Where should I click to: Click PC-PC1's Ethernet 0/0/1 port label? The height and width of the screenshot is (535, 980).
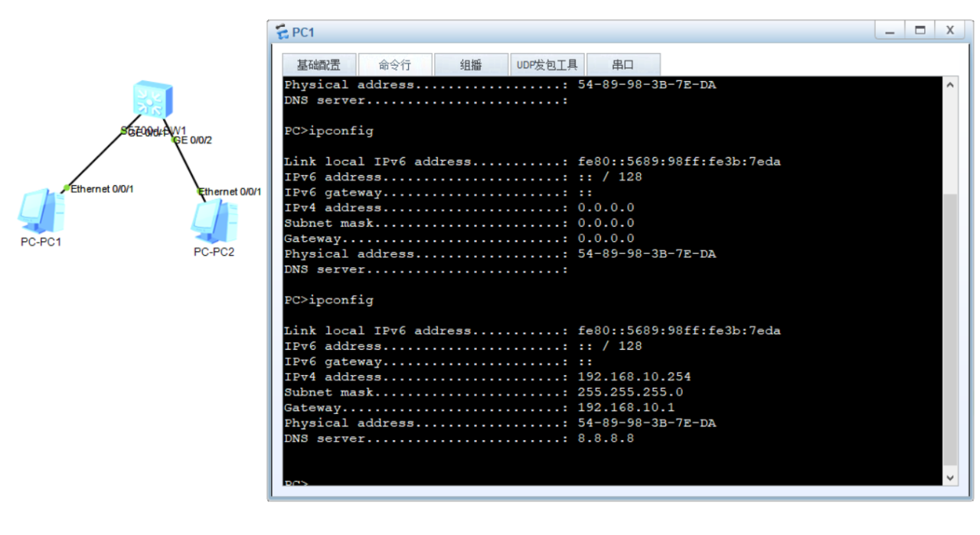click(102, 188)
